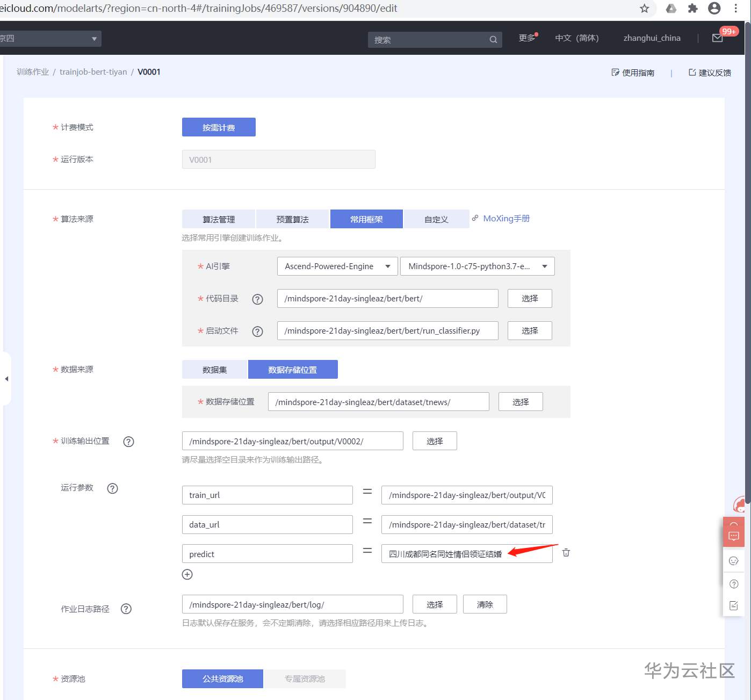The height and width of the screenshot is (700, 751).
Task: Click 选择 button for 训练输出位置
Action: pos(435,441)
